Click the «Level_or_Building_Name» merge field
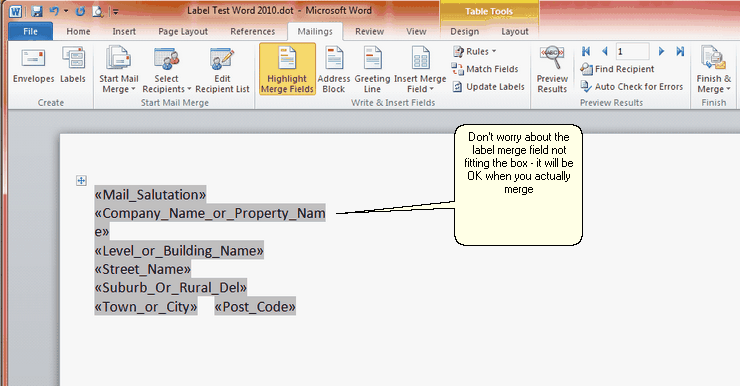Screen dimensions: 740x386 (x=179, y=251)
